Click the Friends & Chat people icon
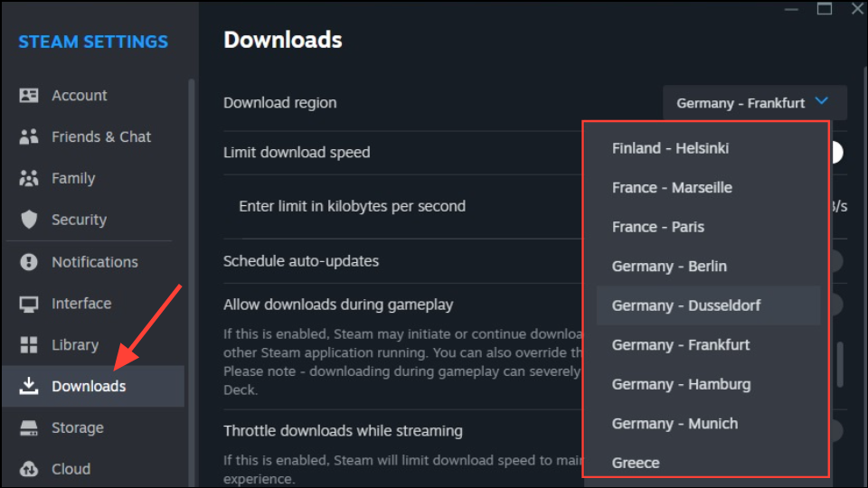Screen dimensions: 868x488 (x=29, y=136)
